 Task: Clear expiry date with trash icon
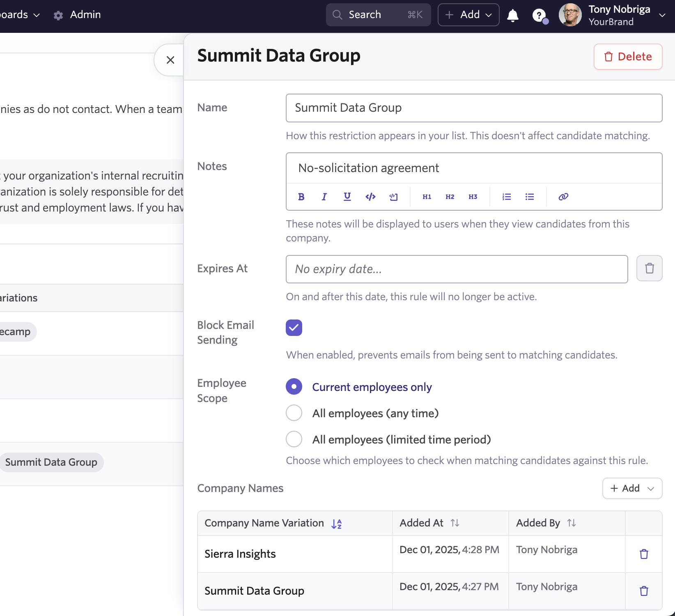(649, 269)
